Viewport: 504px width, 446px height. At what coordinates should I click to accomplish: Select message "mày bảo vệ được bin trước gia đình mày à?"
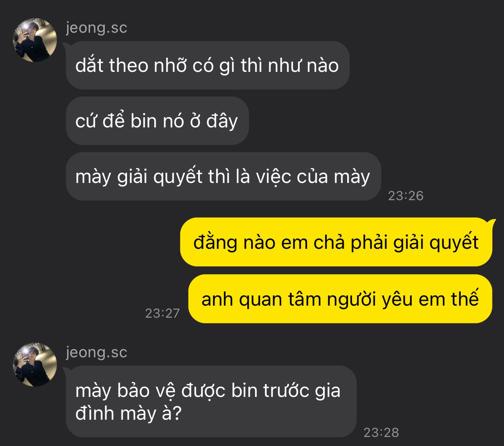pos(211,401)
